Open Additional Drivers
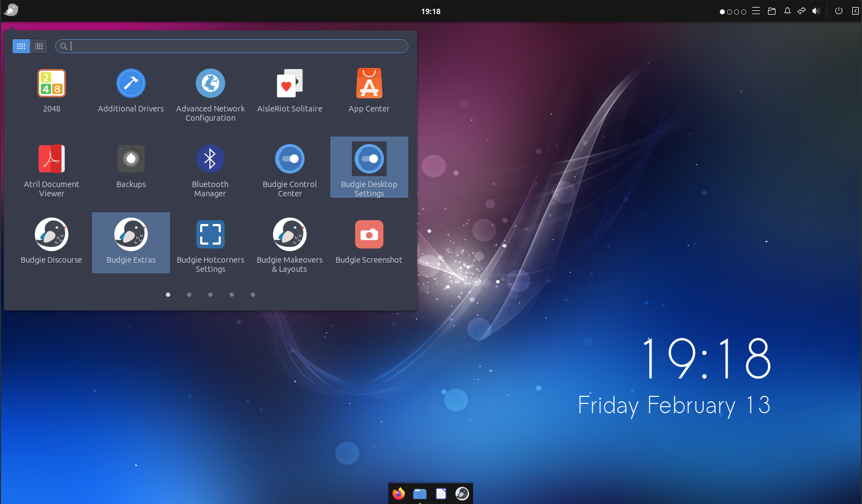The width and height of the screenshot is (862, 504). point(131,91)
